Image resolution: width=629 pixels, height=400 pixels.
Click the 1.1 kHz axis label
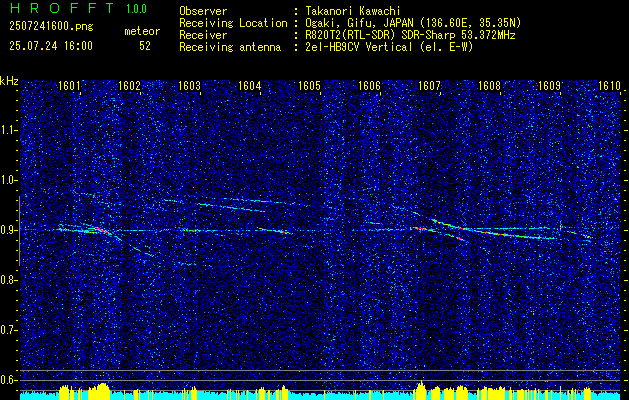pyautogui.click(x=8, y=130)
